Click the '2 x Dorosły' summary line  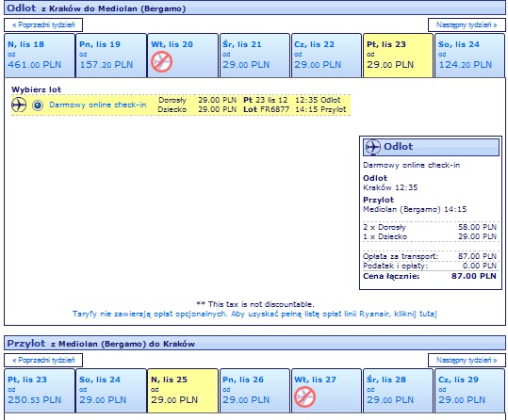430,227
